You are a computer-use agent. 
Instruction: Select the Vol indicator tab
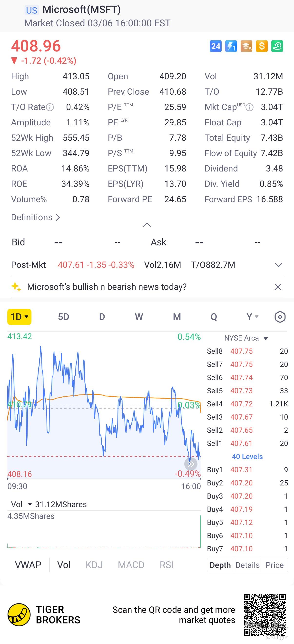coord(64,565)
